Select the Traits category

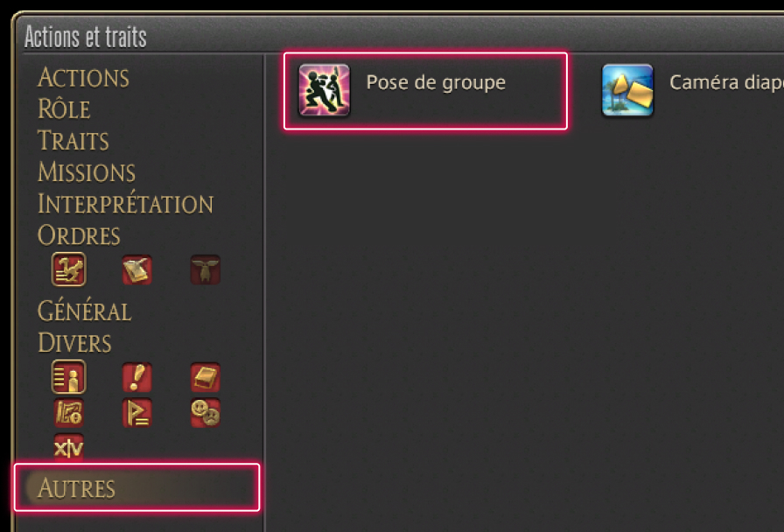click(73, 141)
